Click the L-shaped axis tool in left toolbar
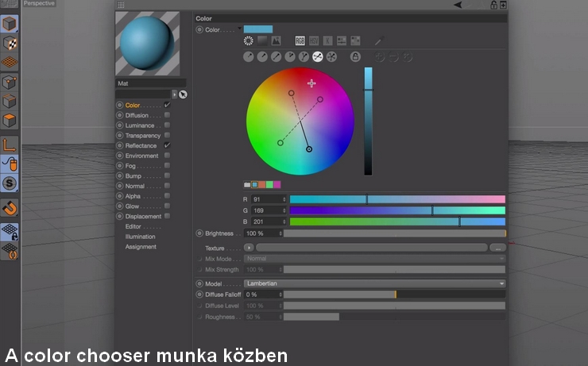 tap(10, 144)
